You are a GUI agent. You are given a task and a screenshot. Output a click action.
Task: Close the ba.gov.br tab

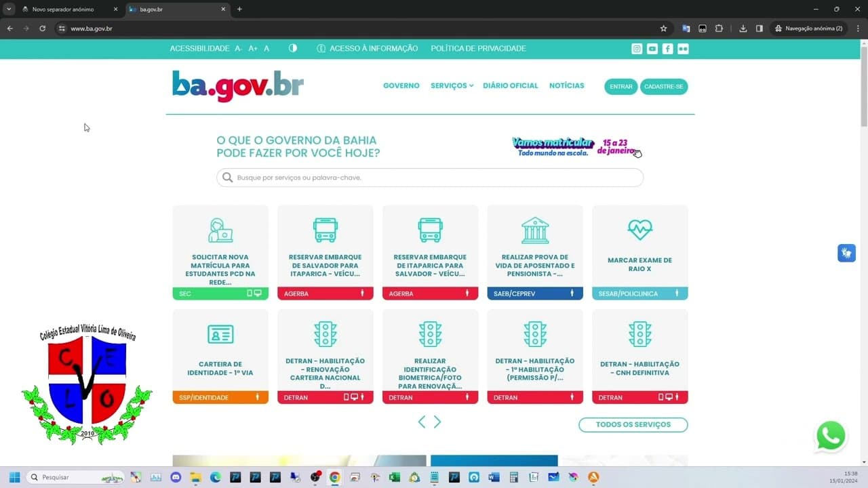(224, 9)
